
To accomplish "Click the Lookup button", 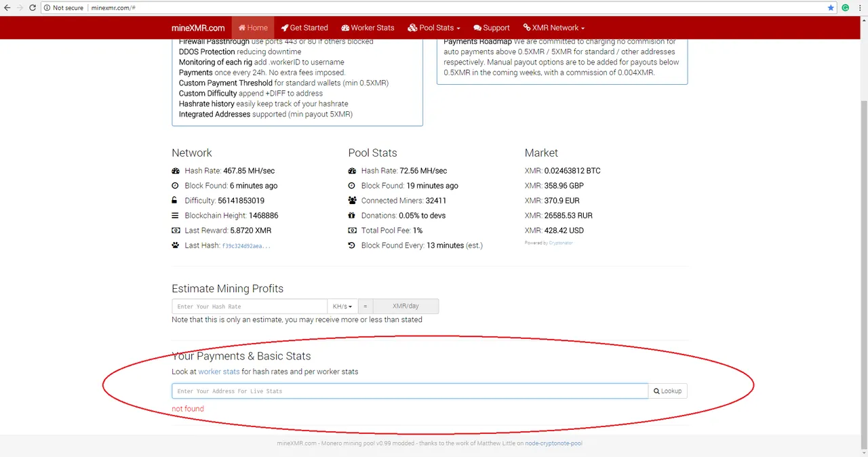I will pos(668,391).
